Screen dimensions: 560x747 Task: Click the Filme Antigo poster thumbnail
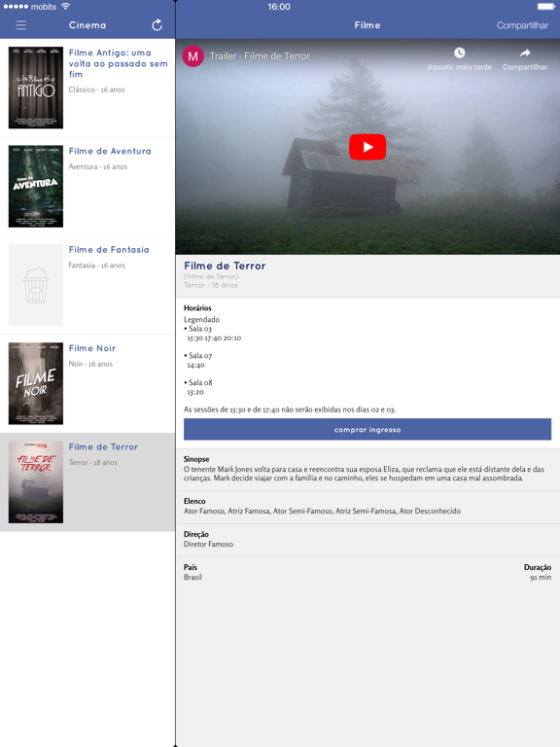tap(36, 88)
